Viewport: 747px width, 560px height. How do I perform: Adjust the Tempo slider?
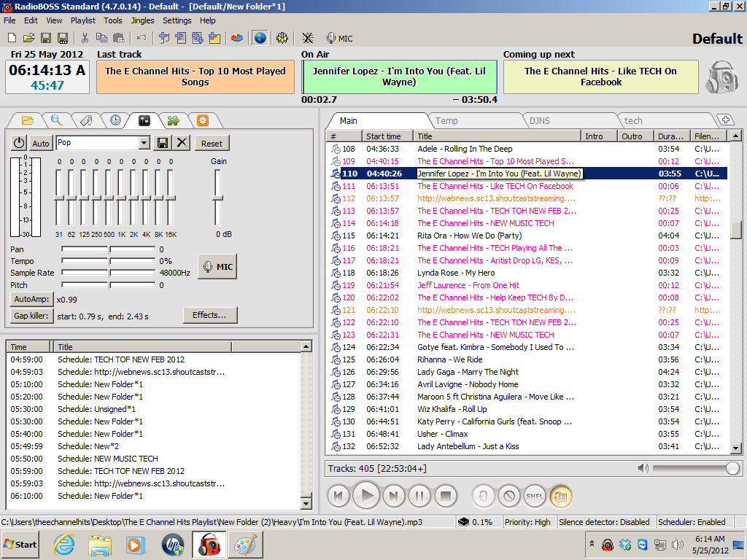click(109, 261)
